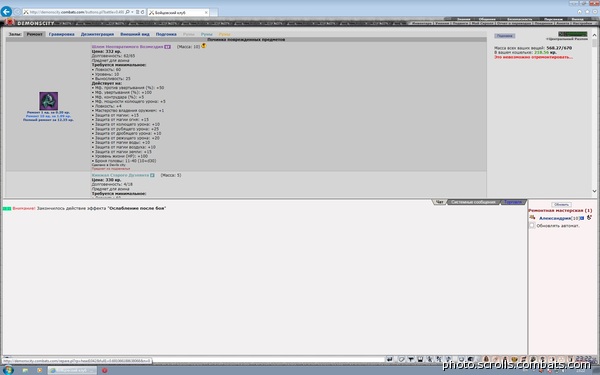Viewport: 600px width, 375px height.
Task: Click the Выход menu item
Action: click(x=577, y=19)
